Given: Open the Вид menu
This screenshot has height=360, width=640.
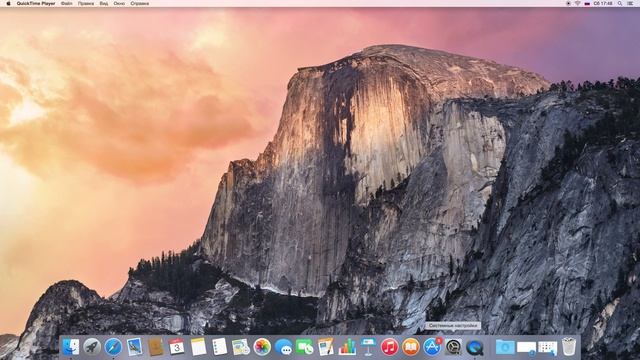Looking at the screenshot, I should 104,3.
